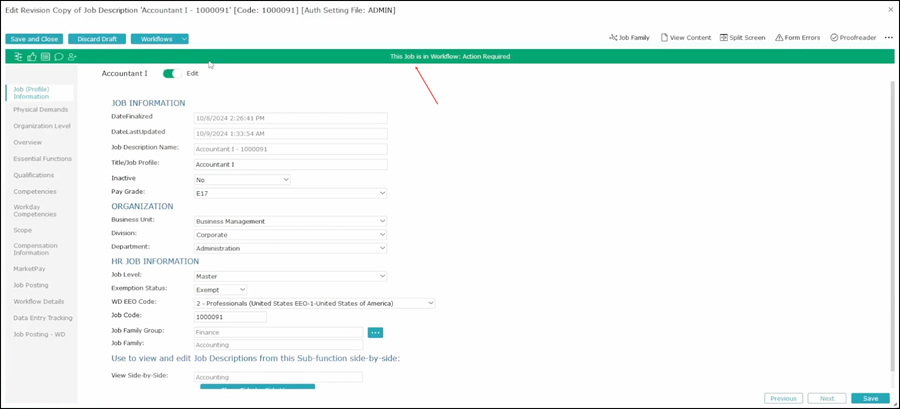
Task: Show Form Errors
Action: tap(798, 38)
